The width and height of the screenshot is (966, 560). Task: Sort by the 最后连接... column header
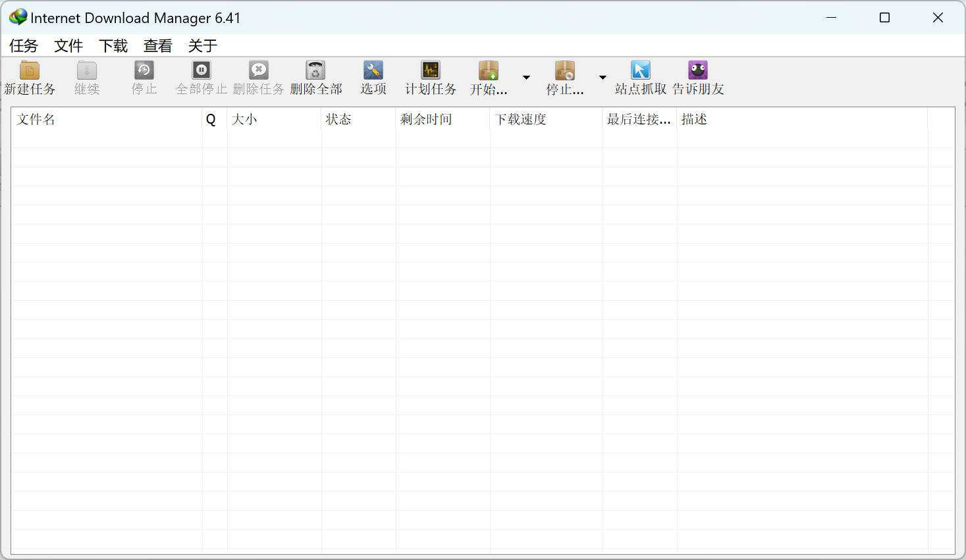pyautogui.click(x=640, y=119)
